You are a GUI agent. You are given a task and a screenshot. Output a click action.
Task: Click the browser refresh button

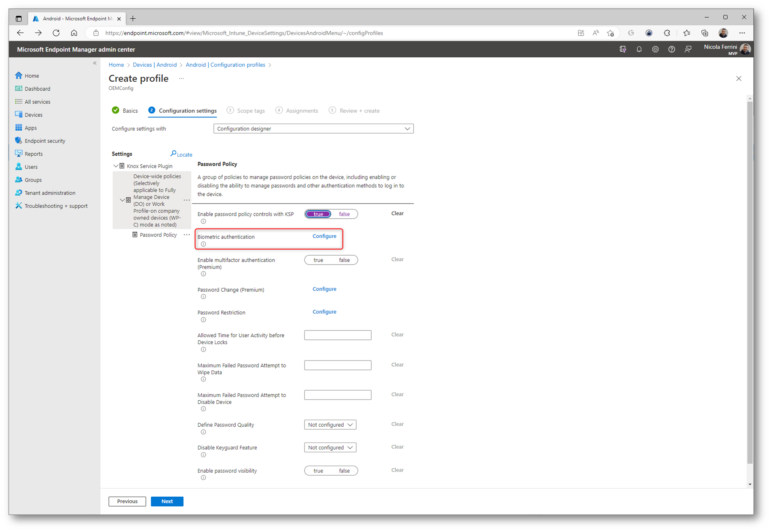point(56,33)
